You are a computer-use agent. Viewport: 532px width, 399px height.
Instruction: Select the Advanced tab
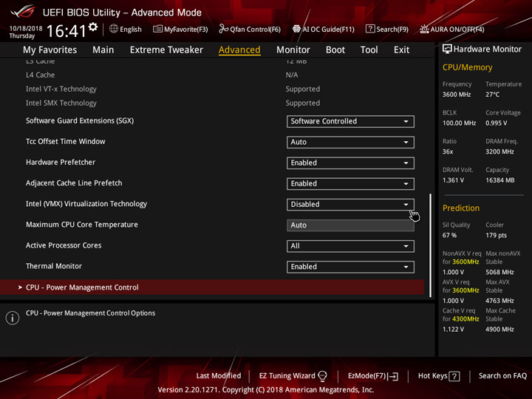click(x=239, y=50)
